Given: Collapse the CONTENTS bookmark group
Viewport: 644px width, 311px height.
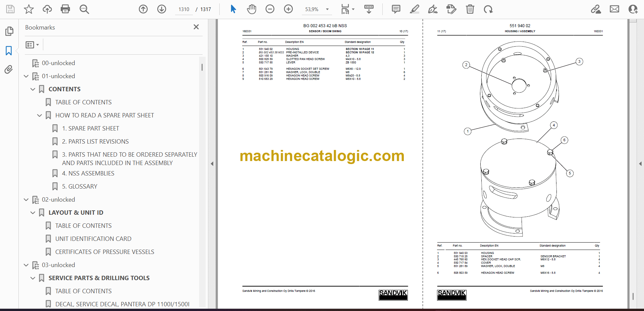Looking at the screenshot, I should 33,89.
